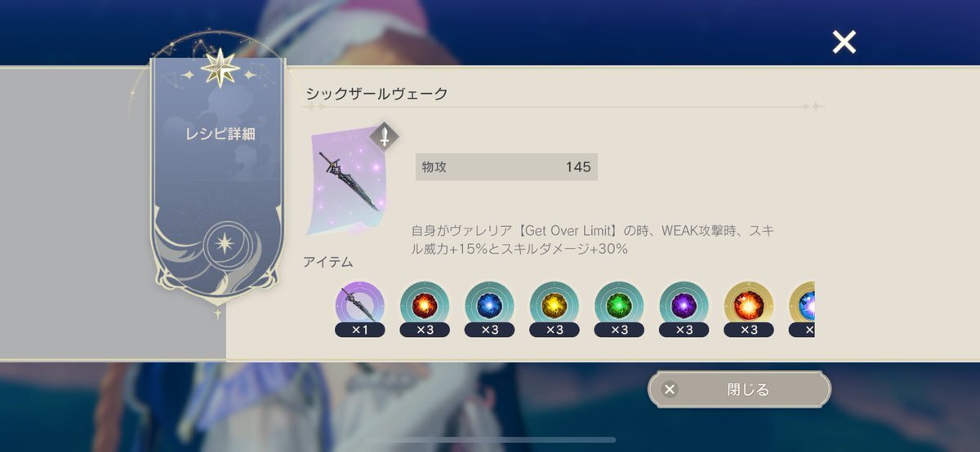Select the partially hidden blue orb material

coord(802,306)
